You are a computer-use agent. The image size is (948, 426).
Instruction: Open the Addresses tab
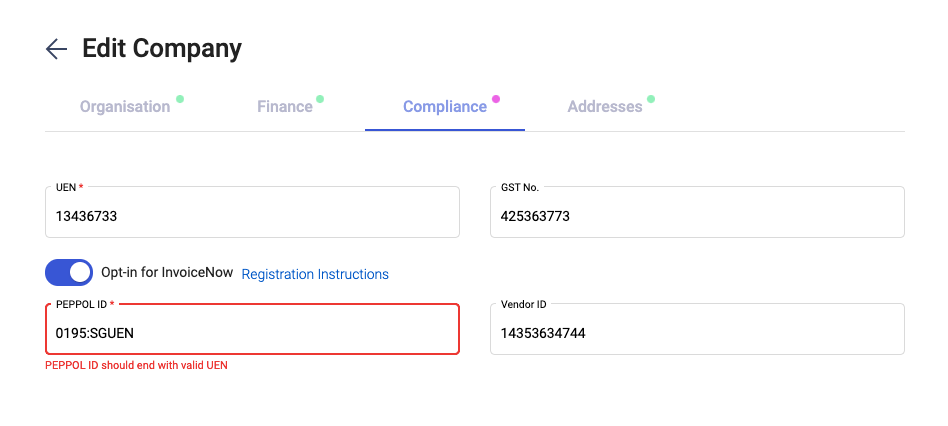tap(605, 107)
